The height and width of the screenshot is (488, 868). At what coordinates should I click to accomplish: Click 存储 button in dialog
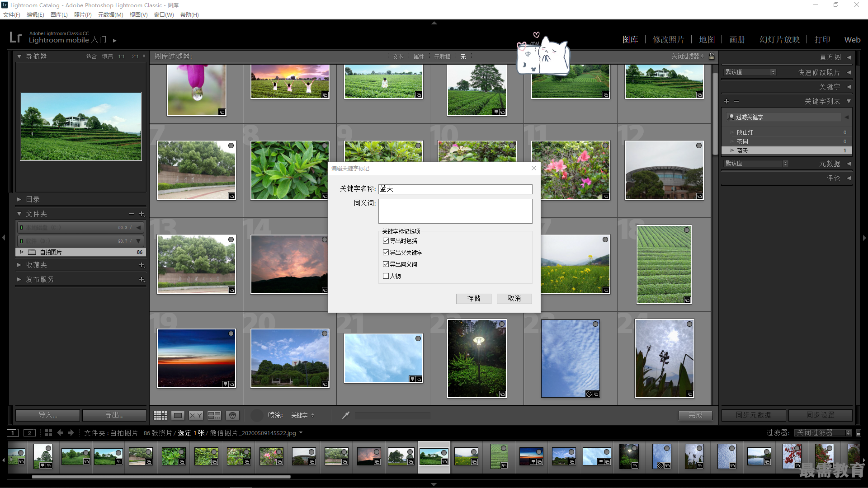pos(473,299)
